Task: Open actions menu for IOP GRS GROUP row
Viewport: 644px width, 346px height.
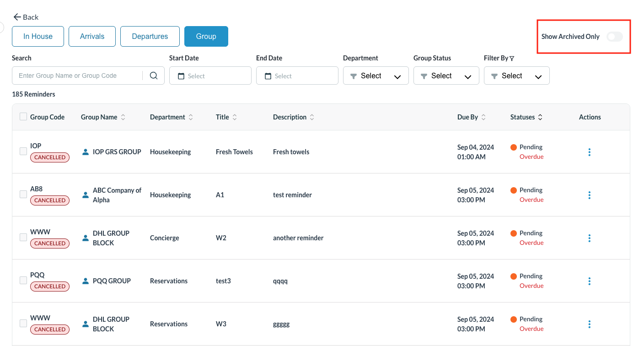Action: tap(589, 152)
